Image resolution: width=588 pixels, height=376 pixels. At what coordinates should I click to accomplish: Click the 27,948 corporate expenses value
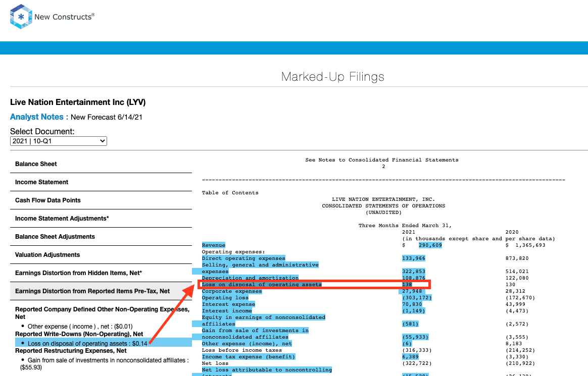(x=412, y=291)
